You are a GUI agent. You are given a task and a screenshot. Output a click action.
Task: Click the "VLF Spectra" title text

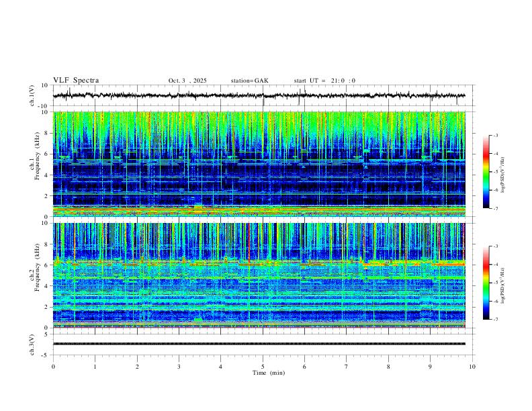pyautogui.click(x=76, y=81)
